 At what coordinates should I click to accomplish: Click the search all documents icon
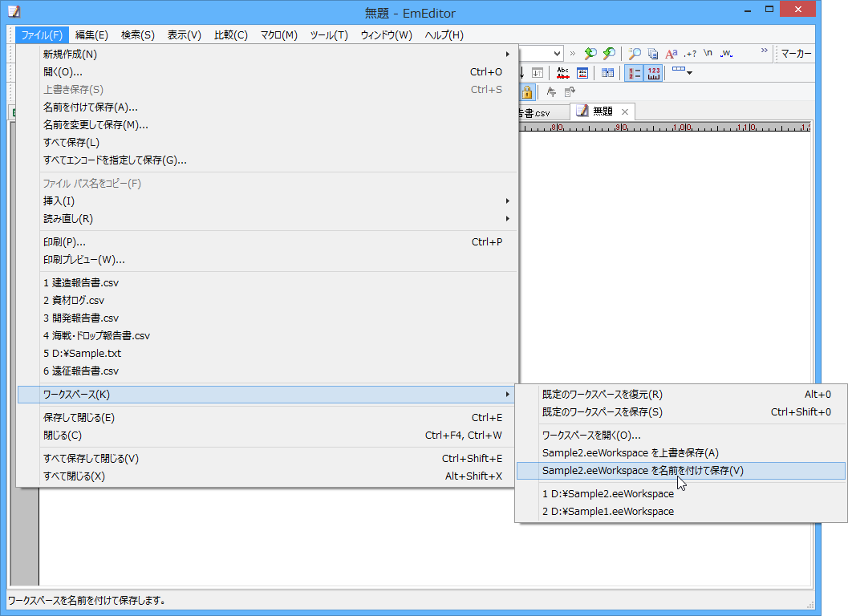click(653, 54)
